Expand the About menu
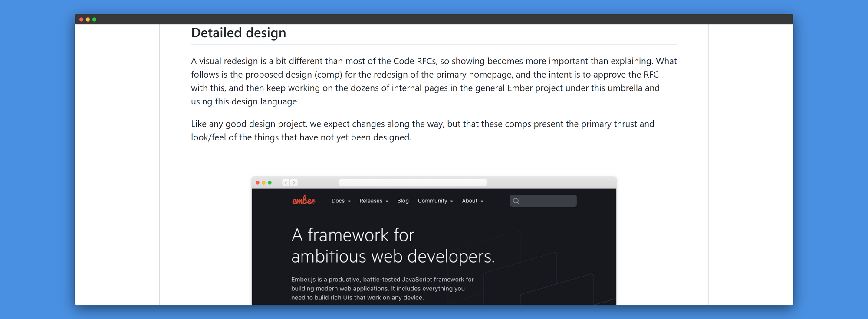 [473, 201]
